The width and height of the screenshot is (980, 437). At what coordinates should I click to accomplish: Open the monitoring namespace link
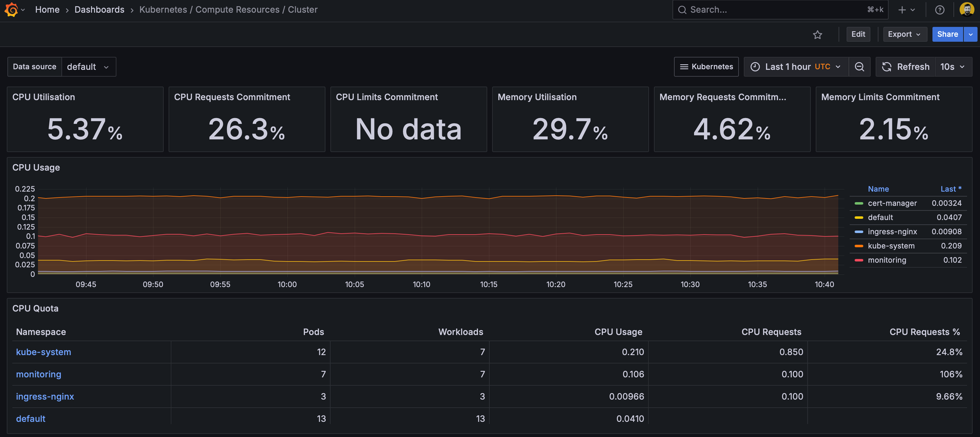pos(39,374)
